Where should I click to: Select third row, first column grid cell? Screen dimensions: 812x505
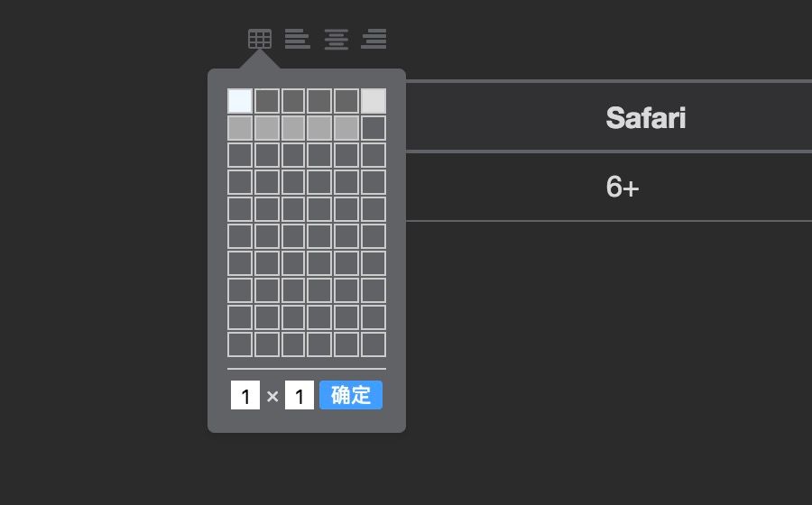[240, 155]
